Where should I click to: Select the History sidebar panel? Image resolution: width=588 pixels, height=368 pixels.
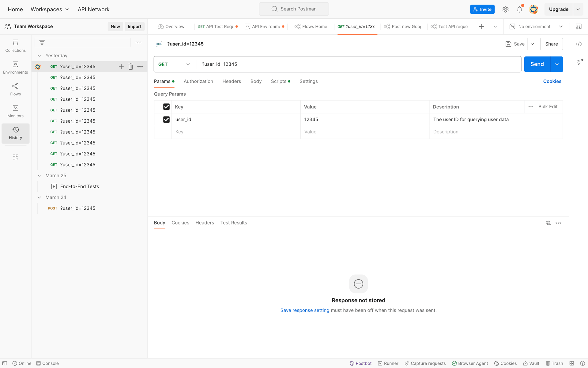pos(15,133)
